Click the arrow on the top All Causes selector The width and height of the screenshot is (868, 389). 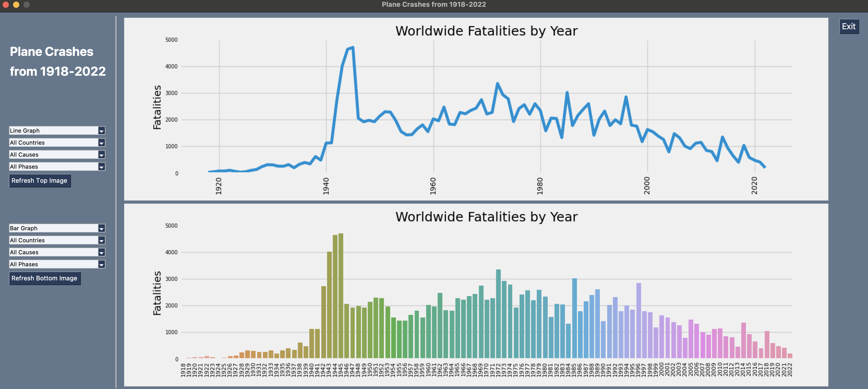coord(102,155)
